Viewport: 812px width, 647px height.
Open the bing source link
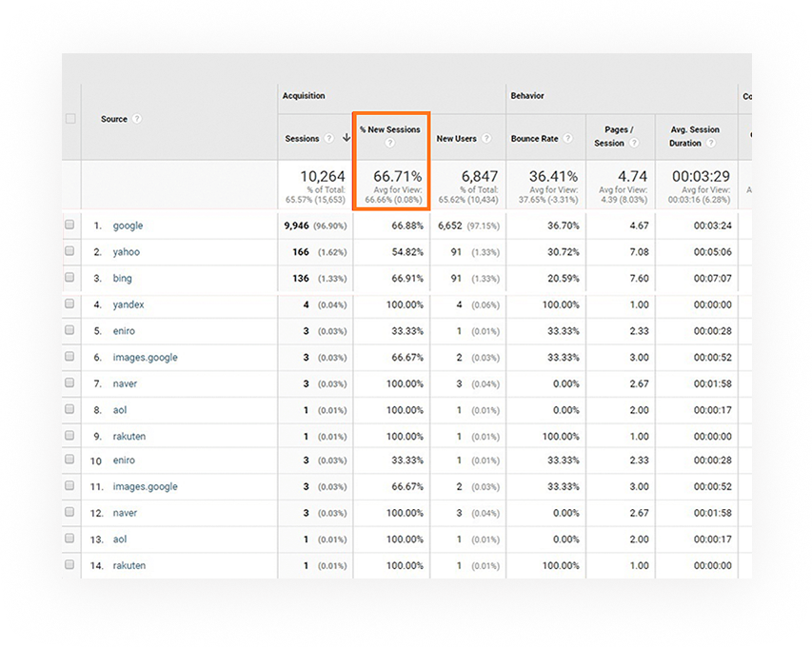click(x=122, y=279)
